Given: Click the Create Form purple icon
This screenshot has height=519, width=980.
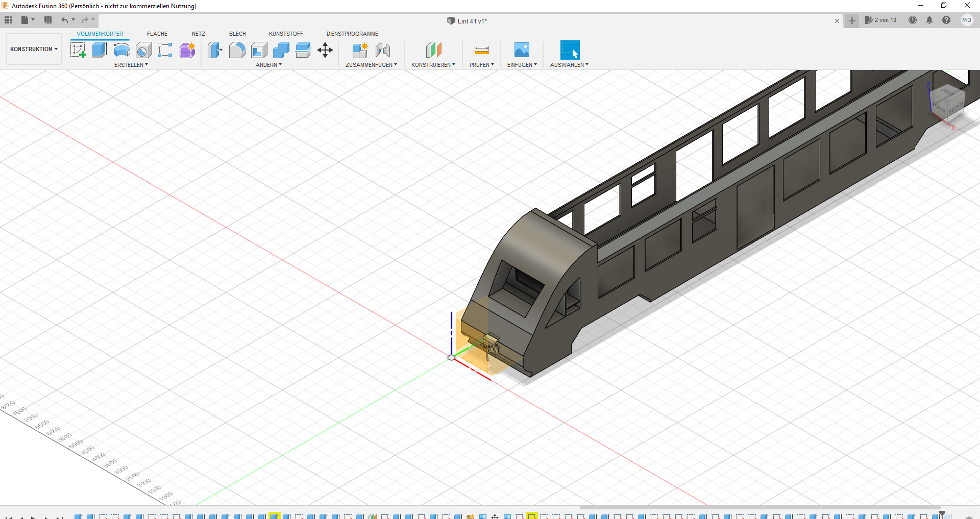Looking at the screenshot, I should 187,50.
